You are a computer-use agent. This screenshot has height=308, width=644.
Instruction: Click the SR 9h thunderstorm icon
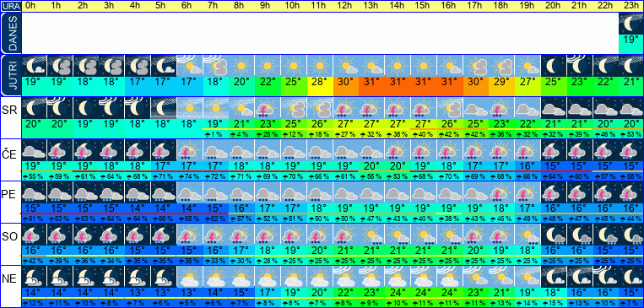coord(268,108)
